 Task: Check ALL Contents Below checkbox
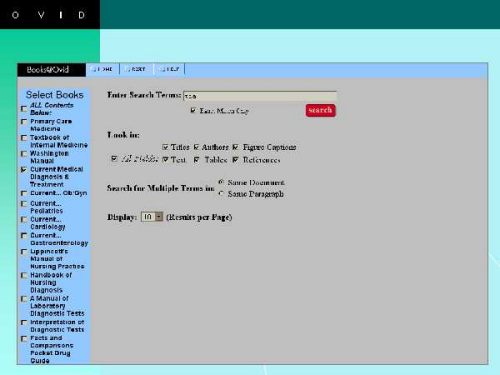pyautogui.click(x=24, y=109)
